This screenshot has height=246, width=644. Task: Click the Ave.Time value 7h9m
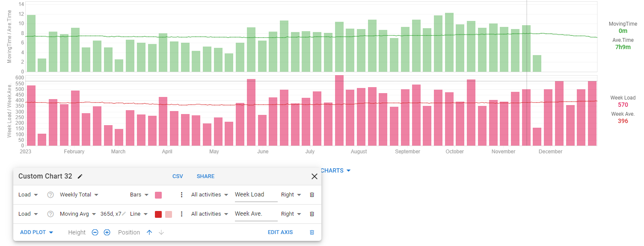[623, 47]
